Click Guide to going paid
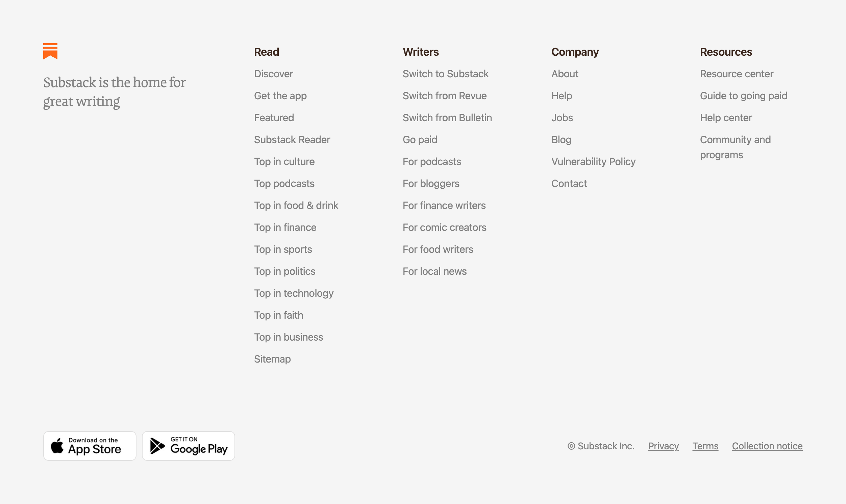Screen dimensions: 846x504 click(x=743, y=96)
